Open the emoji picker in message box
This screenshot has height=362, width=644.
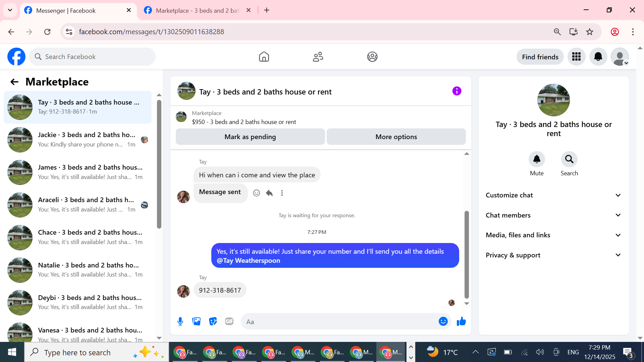443,321
